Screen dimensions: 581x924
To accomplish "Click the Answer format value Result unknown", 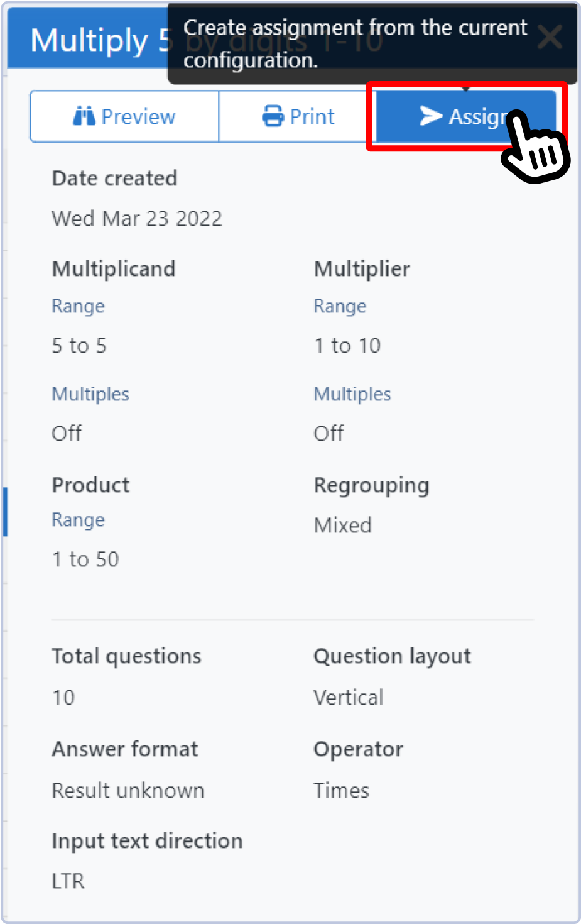I will (128, 790).
